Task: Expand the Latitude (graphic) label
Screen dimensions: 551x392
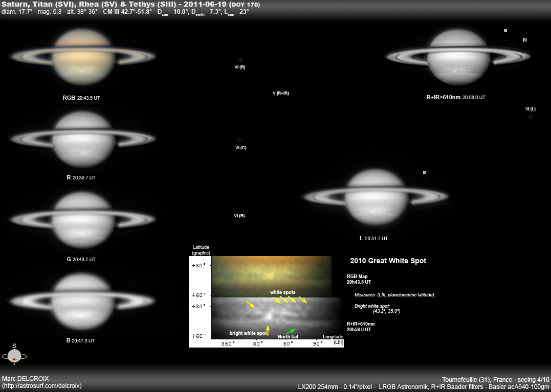Action: click(201, 250)
